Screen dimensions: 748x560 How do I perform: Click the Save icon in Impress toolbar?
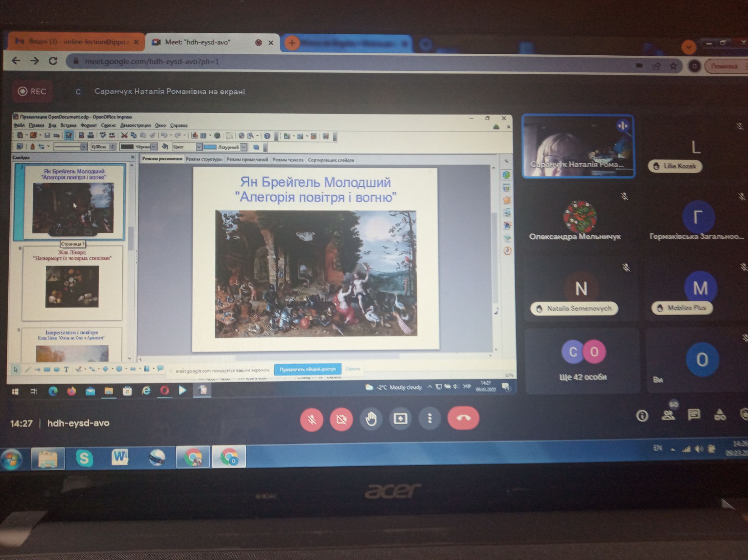(47, 135)
